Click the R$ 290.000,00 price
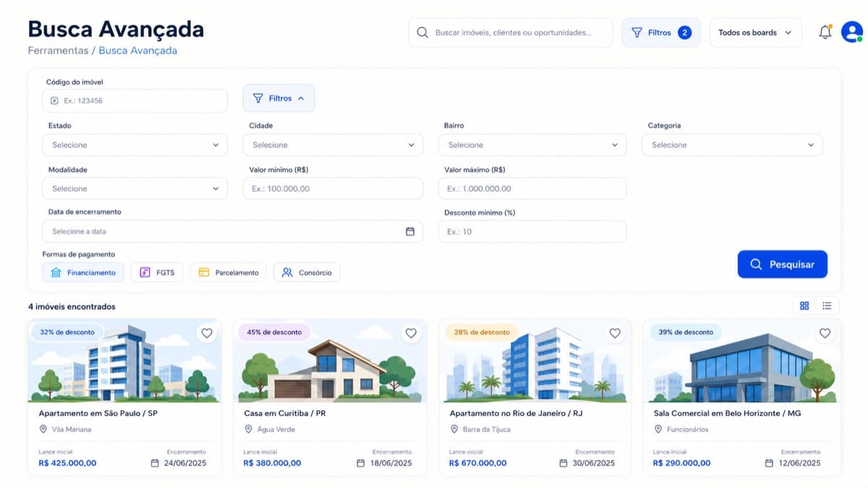The image size is (868, 488). (x=681, y=463)
